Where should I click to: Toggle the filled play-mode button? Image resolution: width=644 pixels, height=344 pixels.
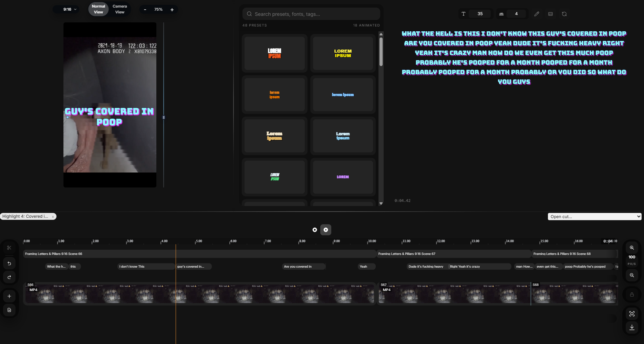[326, 230]
